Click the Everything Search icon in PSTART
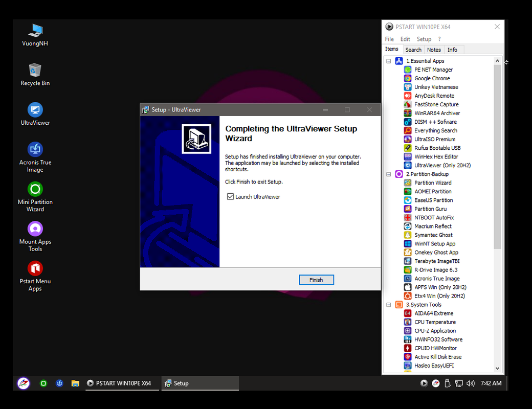This screenshot has height=409, width=532. [408, 130]
